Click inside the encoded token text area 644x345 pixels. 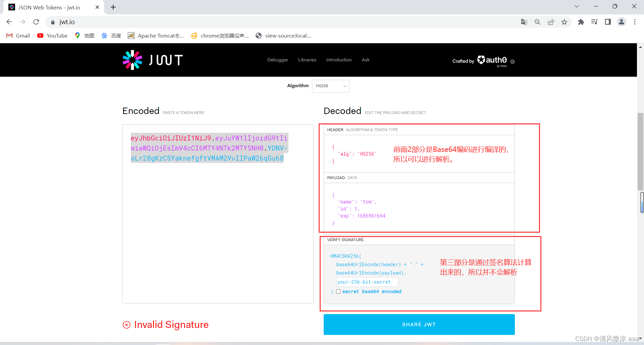[x=218, y=214]
